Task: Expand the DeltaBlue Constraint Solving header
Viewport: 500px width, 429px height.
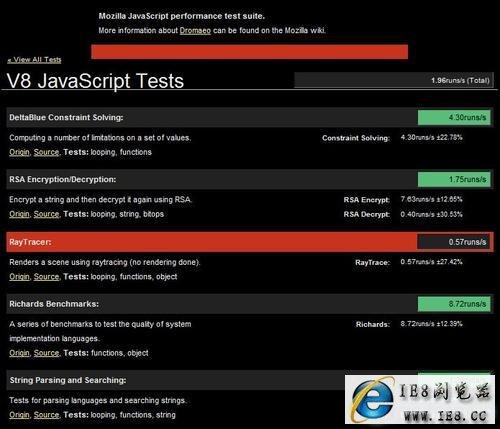Action: (249, 117)
